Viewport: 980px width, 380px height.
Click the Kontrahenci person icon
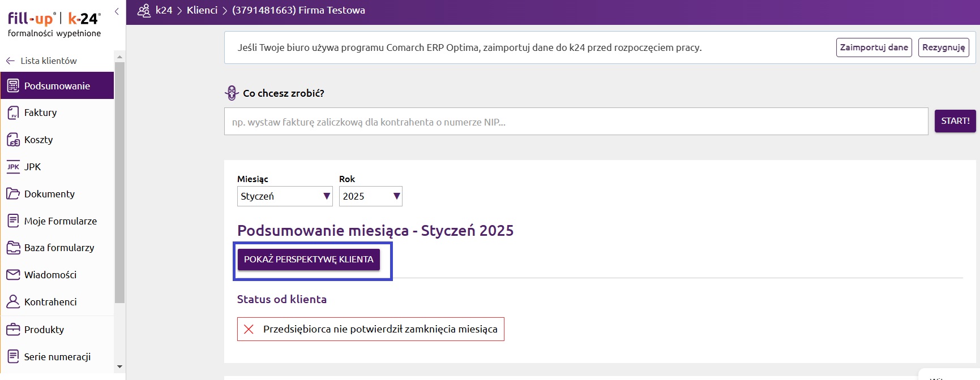13,302
